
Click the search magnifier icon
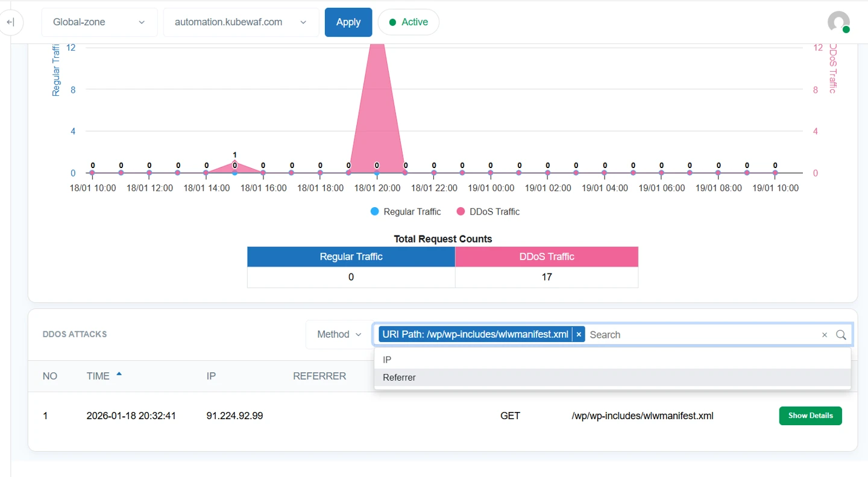pyautogui.click(x=841, y=335)
